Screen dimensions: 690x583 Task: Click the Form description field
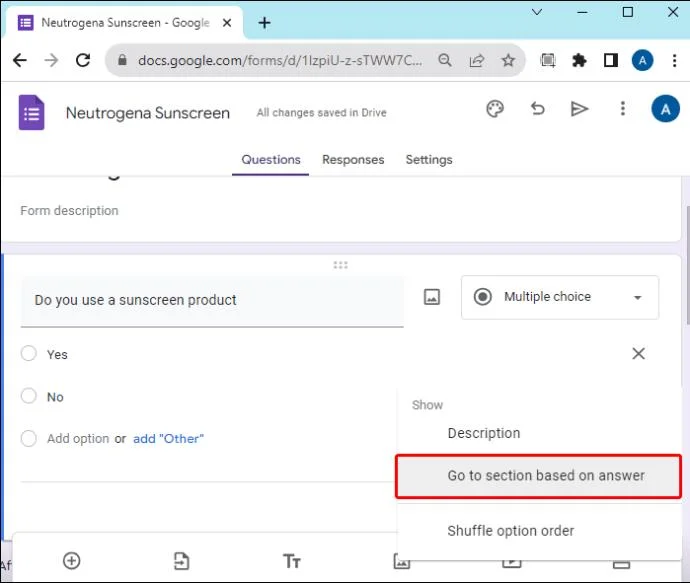pos(70,211)
